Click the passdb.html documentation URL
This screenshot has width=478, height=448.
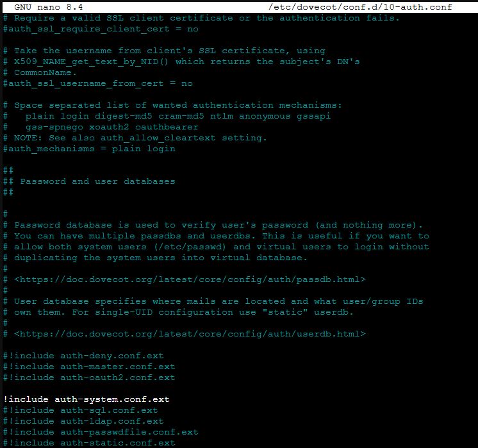[190, 279]
